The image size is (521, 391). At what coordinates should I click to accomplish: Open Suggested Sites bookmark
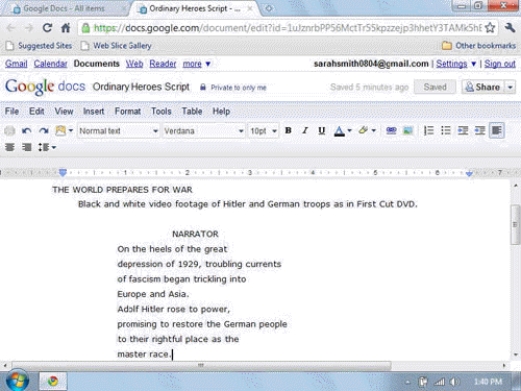pos(39,46)
